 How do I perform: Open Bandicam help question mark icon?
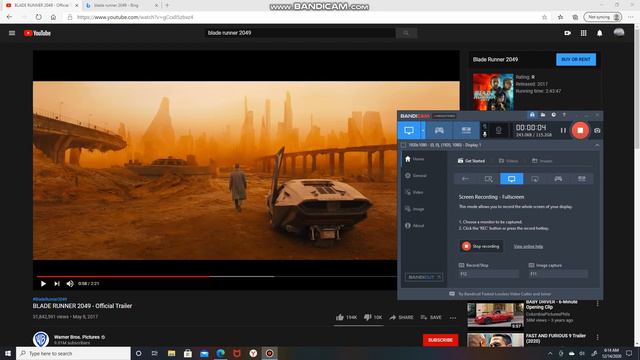pyautogui.click(x=564, y=115)
